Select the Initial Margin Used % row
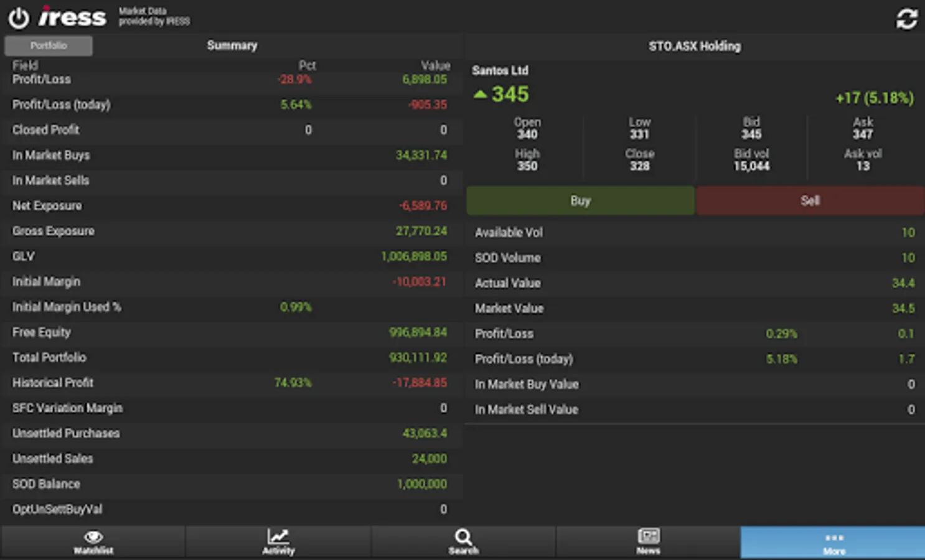 point(232,307)
